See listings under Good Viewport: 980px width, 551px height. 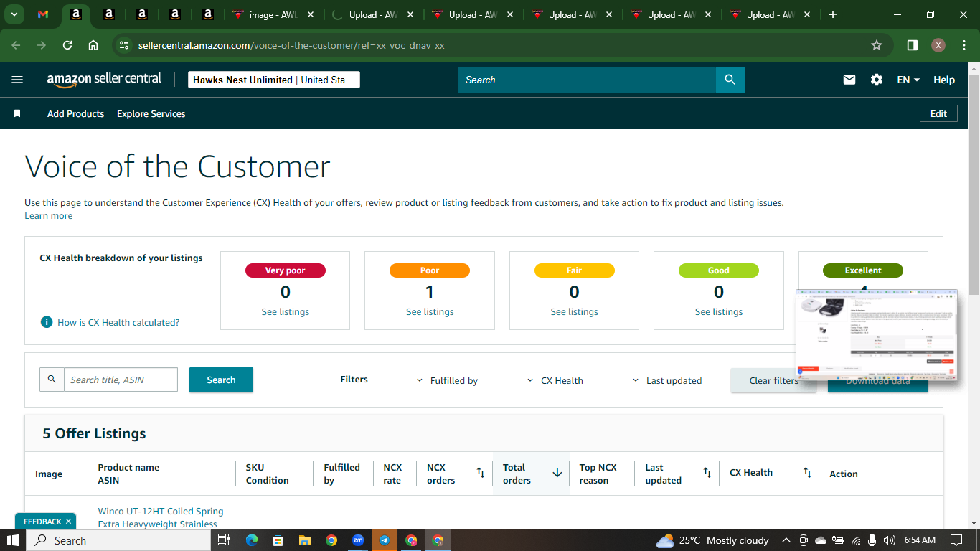coord(719,311)
